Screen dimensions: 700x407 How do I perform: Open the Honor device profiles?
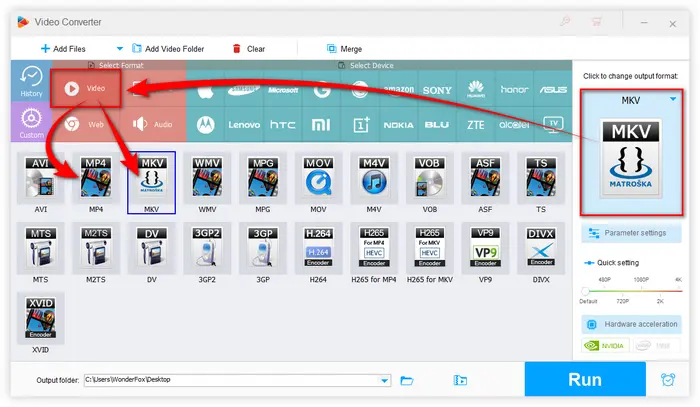[x=514, y=90]
